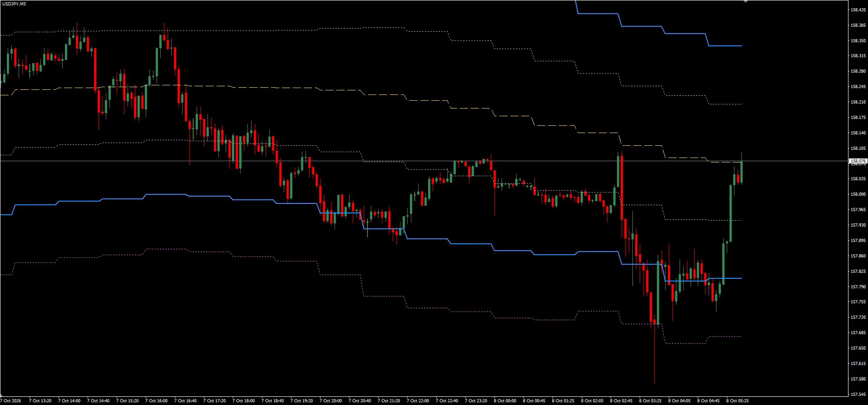Click the 157.860 price axis label
This screenshot has width=868, height=405.
(x=858, y=256)
